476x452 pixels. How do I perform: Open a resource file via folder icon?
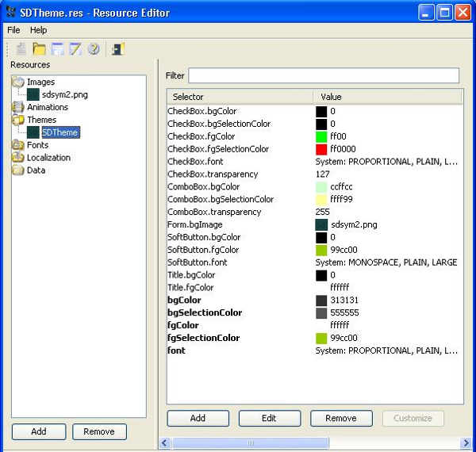39,49
